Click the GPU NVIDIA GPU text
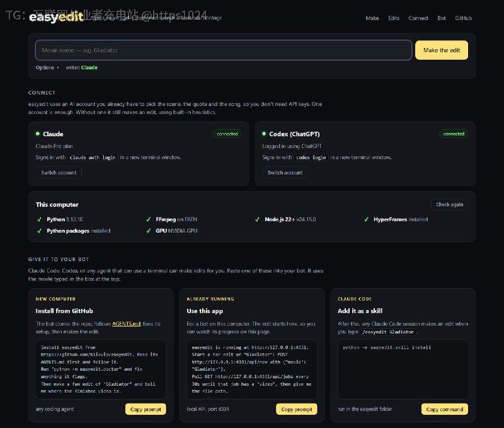 [x=176, y=231]
